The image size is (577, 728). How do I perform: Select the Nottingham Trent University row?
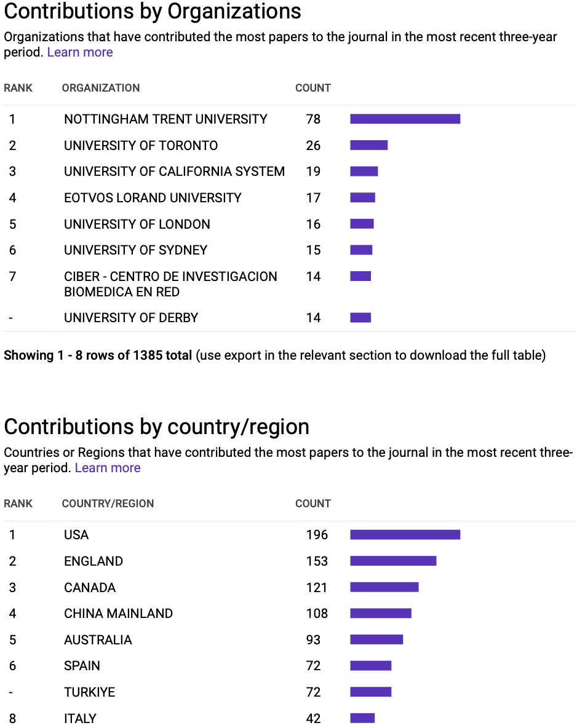coord(290,119)
